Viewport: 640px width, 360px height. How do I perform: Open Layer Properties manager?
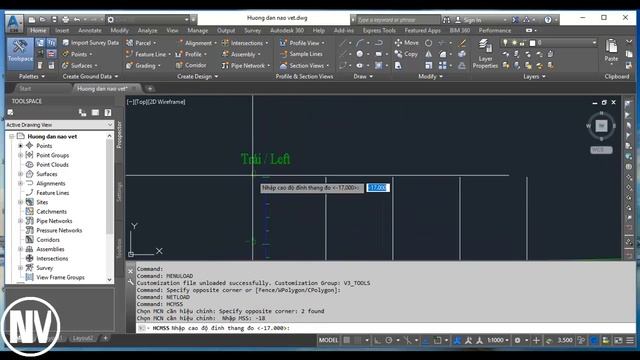(484, 54)
